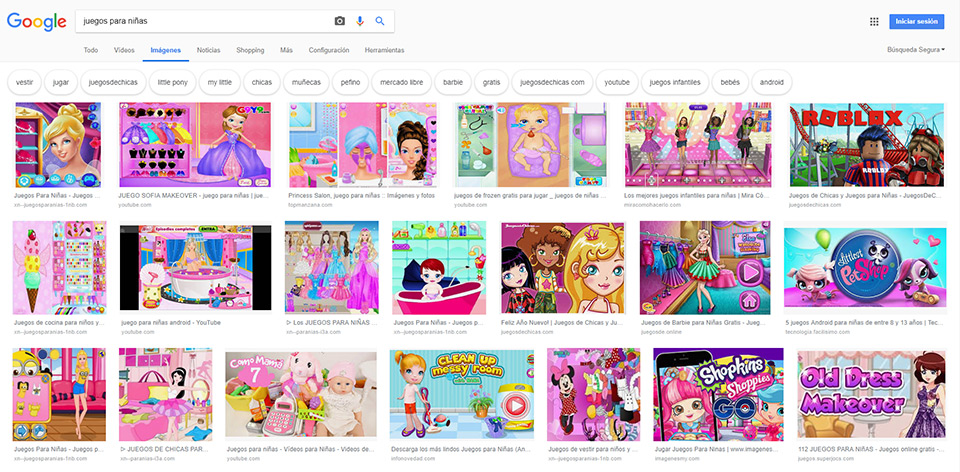Select the juegosdechicas com chip
Screen dimensions: 960x472
pos(552,82)
